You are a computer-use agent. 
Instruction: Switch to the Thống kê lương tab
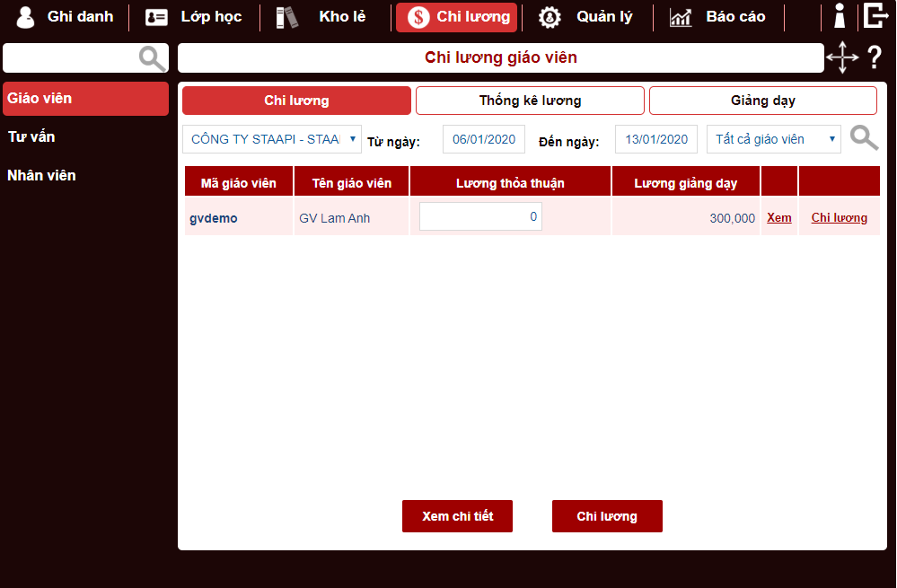(x=530, y=101)
